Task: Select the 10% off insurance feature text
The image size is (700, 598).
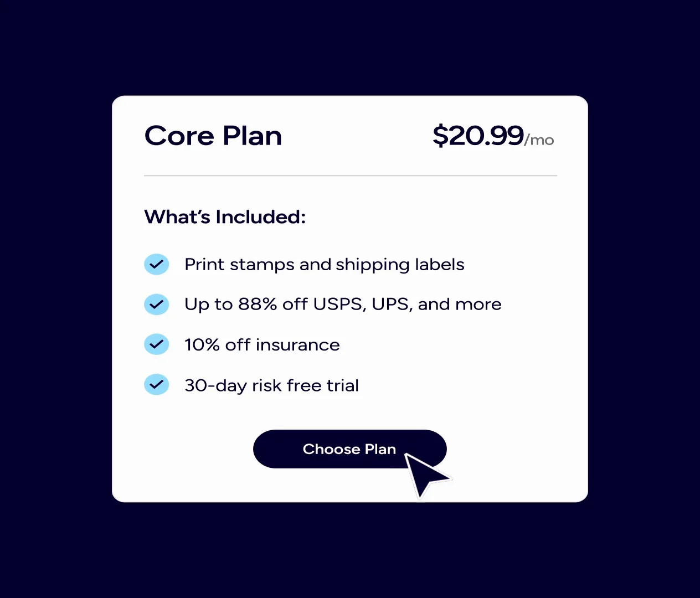Action: pyautogui.click(x=262, y=344)
